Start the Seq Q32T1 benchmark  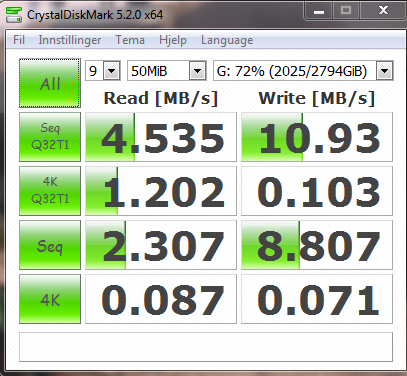[50, 137]
